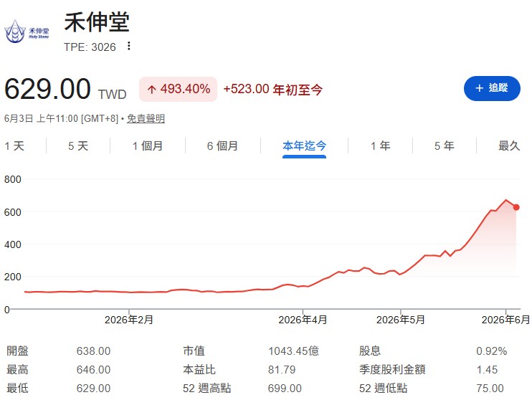
Task: Click the 2026年2月 axis label
Action: (x=129, y=320)
